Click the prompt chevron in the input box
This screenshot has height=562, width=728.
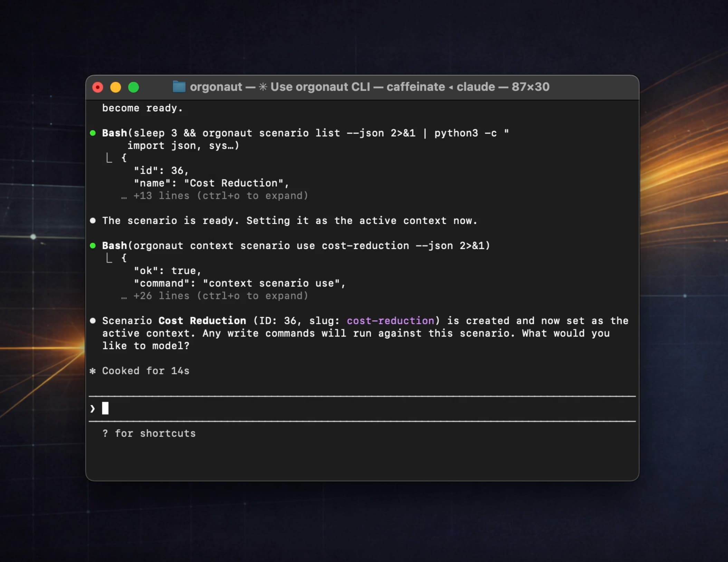click(92, 409)
